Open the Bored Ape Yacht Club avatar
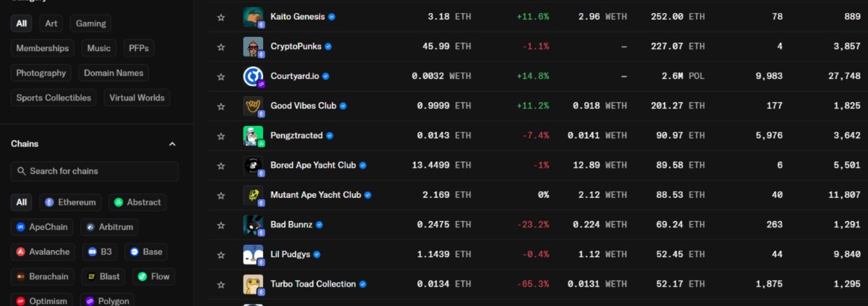 pyautogui.click(x=254, y=166)
